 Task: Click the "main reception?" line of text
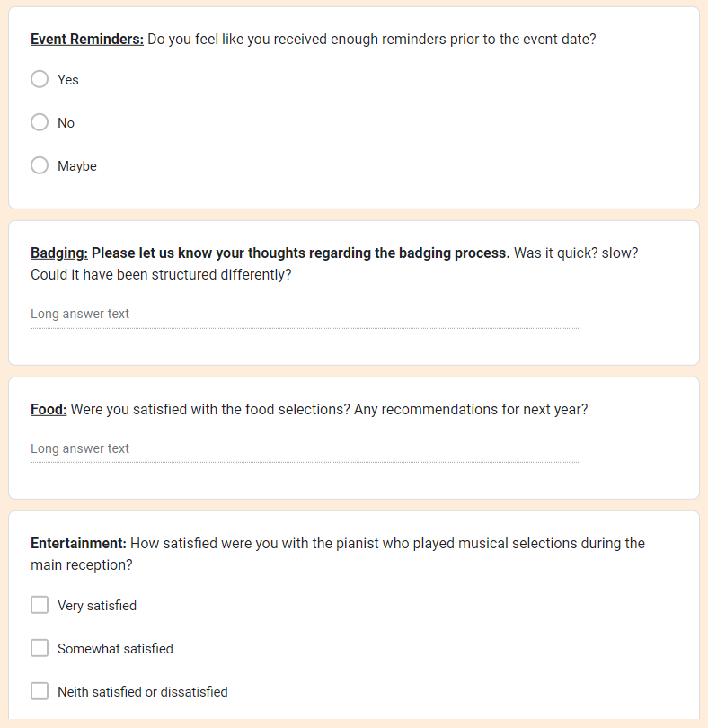click(x=82, y=565)
